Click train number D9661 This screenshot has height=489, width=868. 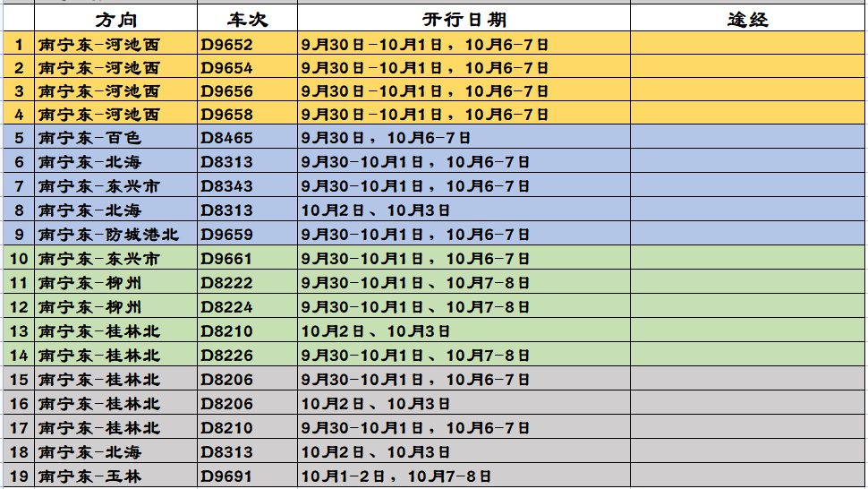click(226, 259)
